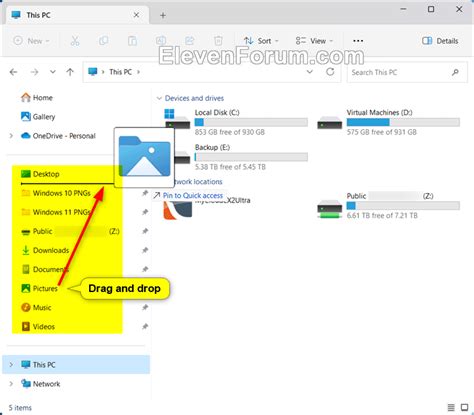Viewport: 474px width, 415px height.
Task: Open address bar history dropdown
Action: point(310,72)
